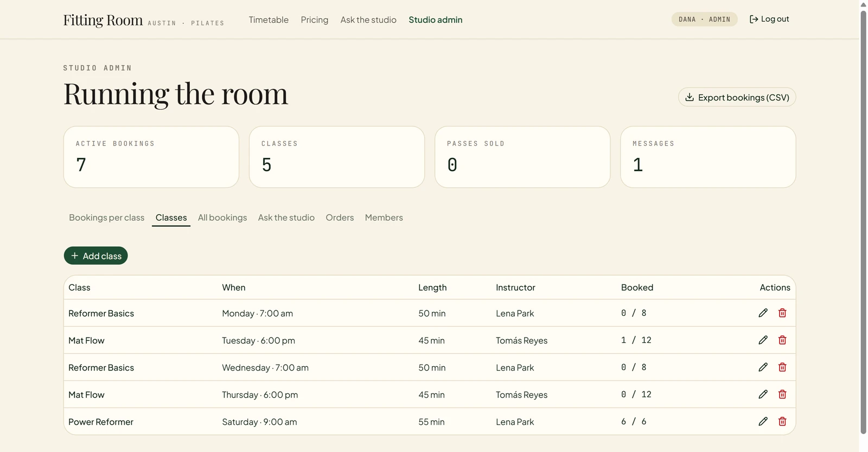Click the Passes Sold stat card

tap(522, 157)
